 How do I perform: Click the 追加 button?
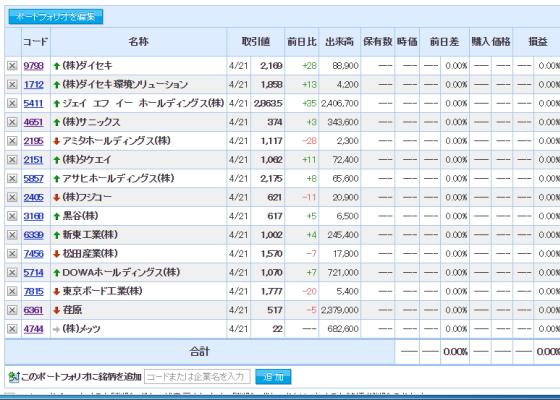point(273,377)
